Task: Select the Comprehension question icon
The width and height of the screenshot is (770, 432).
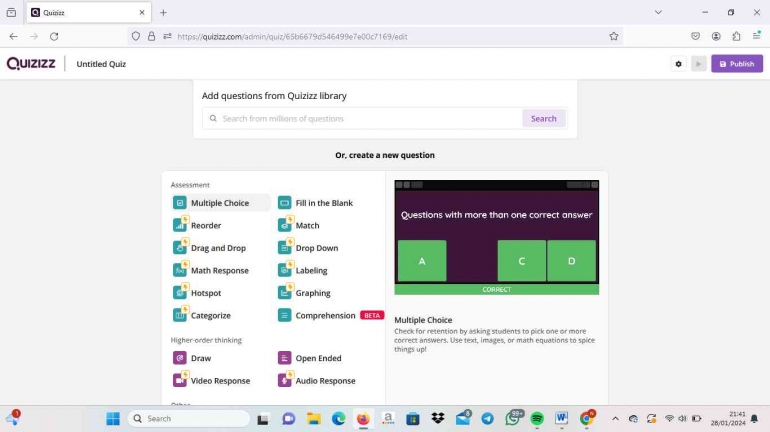Action: click(284, 315)
